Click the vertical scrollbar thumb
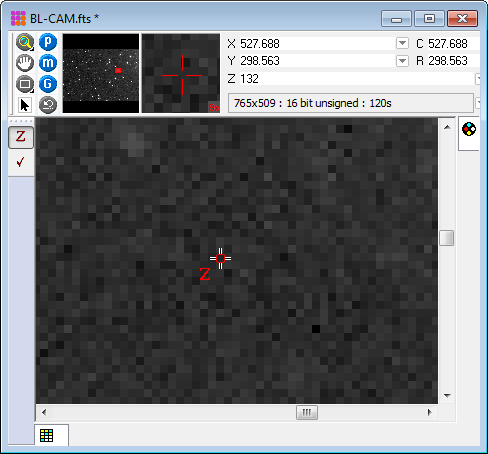Image resolution: width=488 pixels, height=454 pixels. [x=447, y=238]
